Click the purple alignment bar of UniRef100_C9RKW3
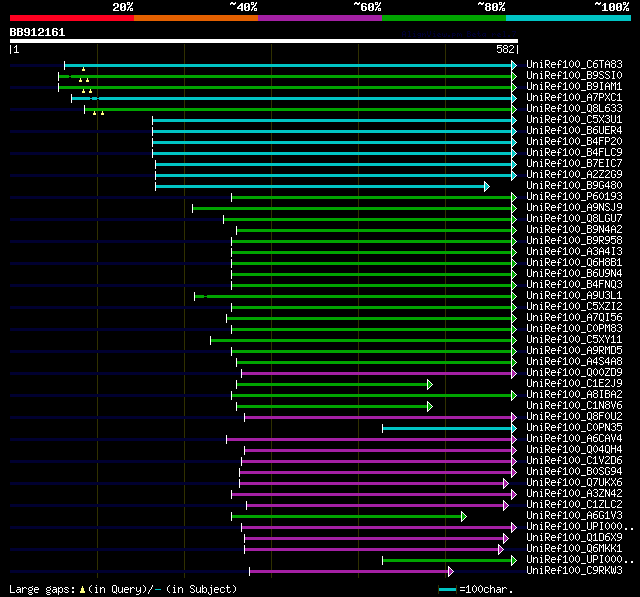Screen dimensions: 640x597 pyautogui.click(x=349, y=571)
